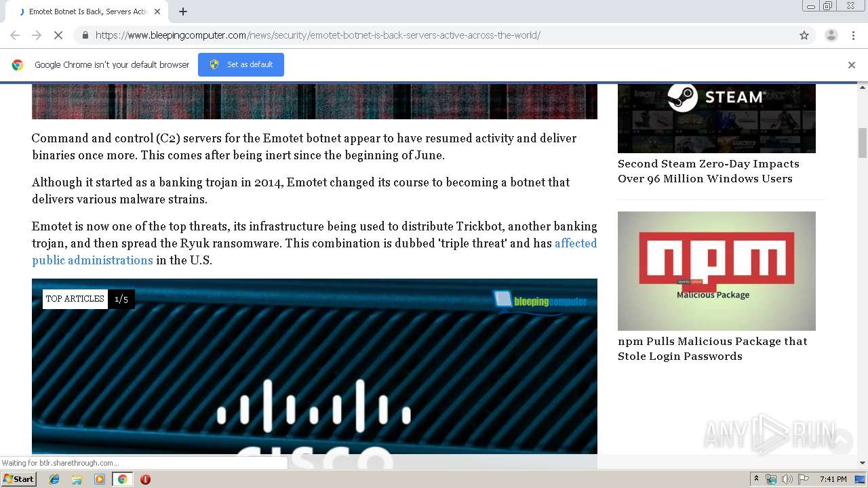This screenshot has width=868, height=488.
Task: Click the padlock site info icon
Action: coord(85,35)
